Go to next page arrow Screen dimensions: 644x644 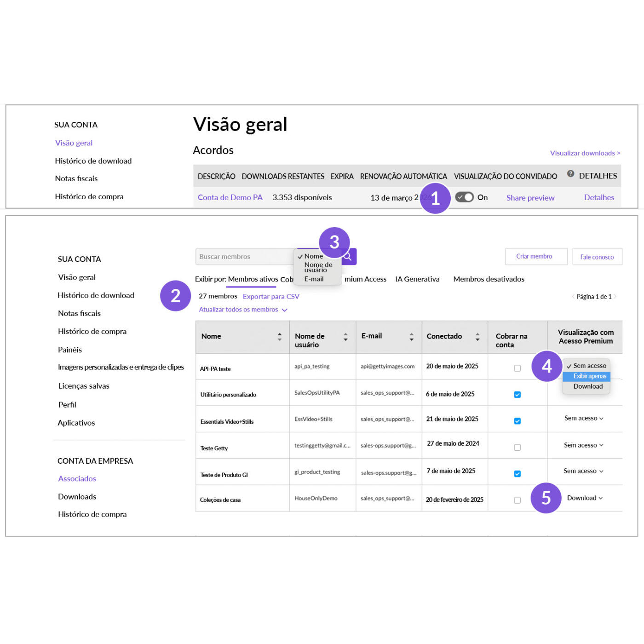point(615,297)
